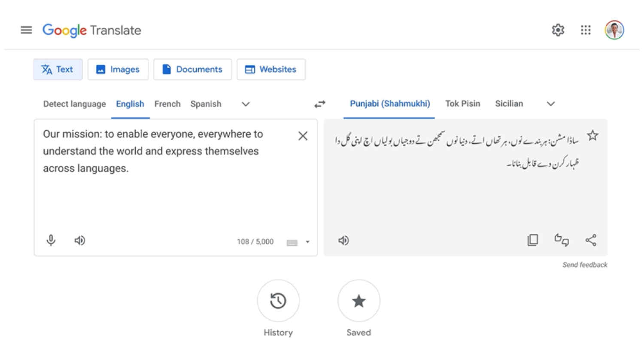644x362 pixels.
Task: Copy the translated text
Action: click(x=532, y=240)
